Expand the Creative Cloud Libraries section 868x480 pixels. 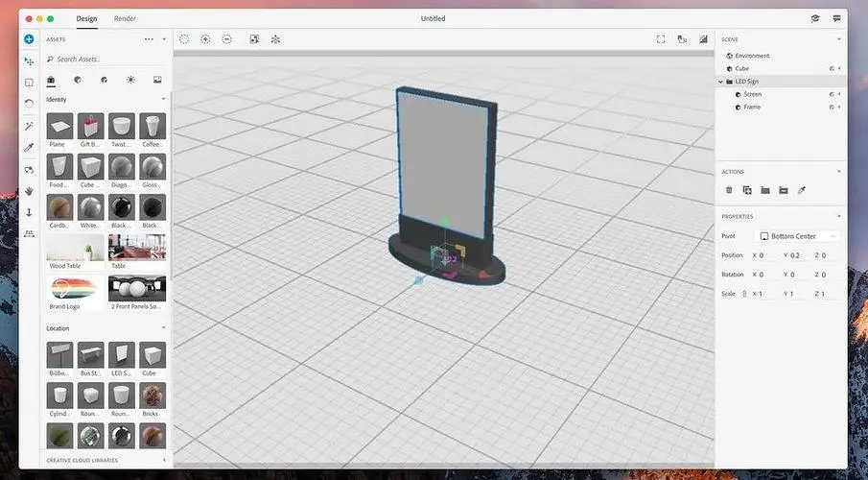coord(164,460)
